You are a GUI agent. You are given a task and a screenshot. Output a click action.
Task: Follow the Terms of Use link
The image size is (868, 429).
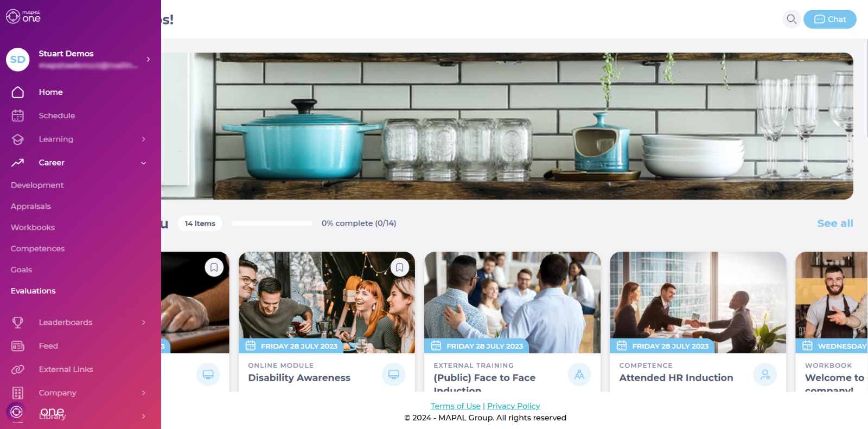455,406
